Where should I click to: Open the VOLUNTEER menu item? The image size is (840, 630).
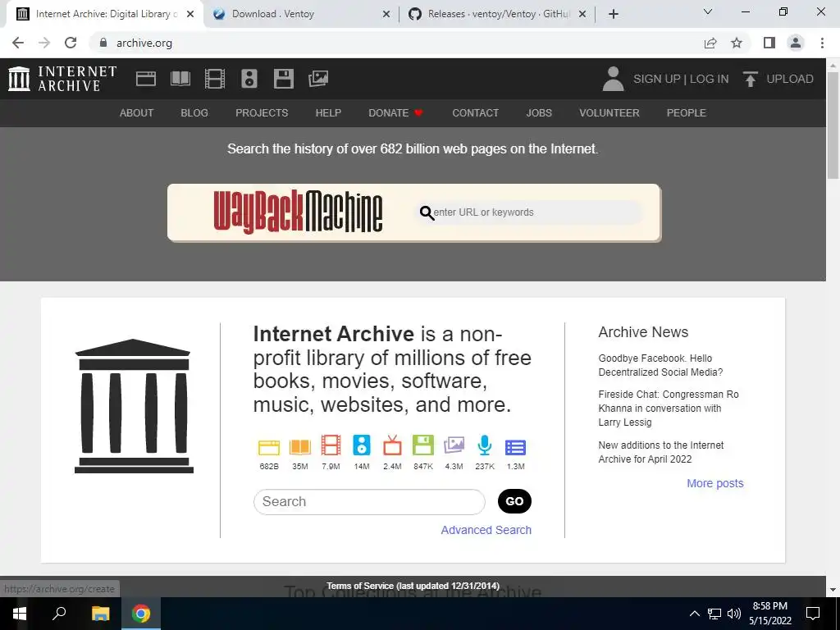click(x=609, y=113)
